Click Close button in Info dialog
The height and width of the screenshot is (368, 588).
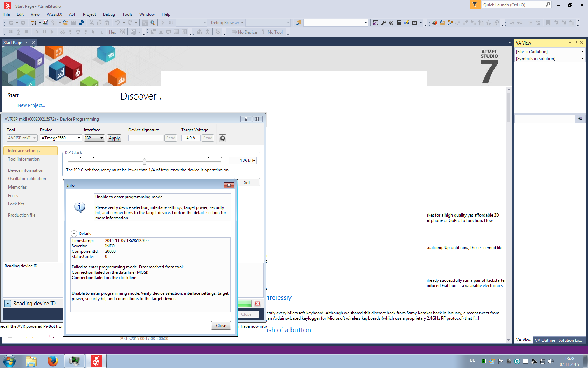221,326
